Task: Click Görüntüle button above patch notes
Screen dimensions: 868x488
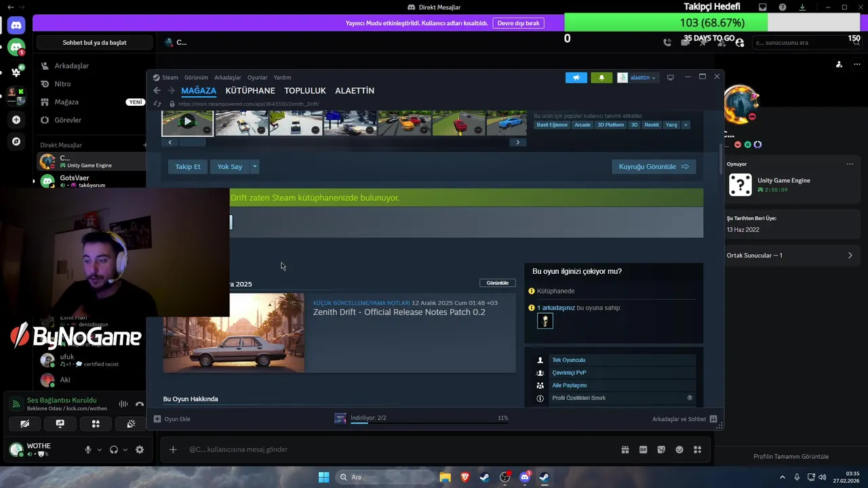Action: coord(498,283)
